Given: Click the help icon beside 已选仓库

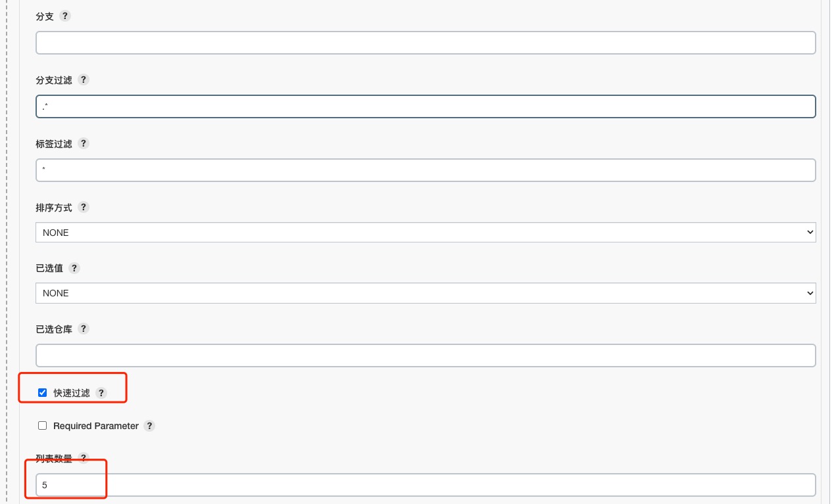Looking at the screenshot, I should point(83,329).
